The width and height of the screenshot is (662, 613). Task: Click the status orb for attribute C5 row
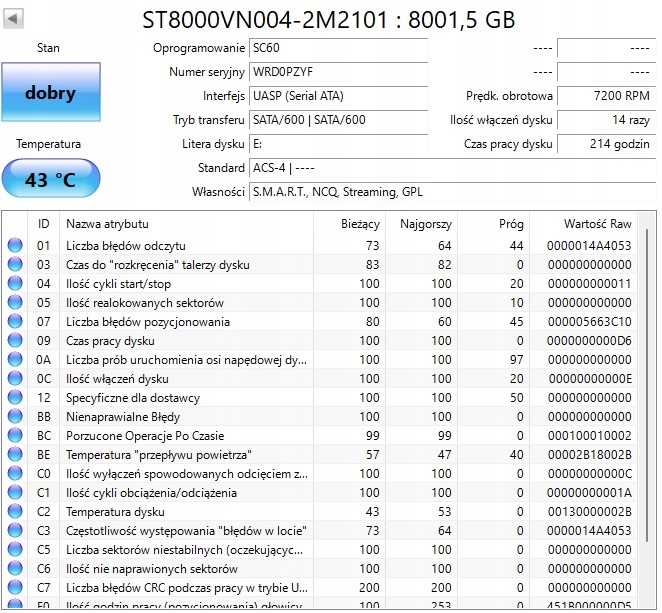(15, 550)
